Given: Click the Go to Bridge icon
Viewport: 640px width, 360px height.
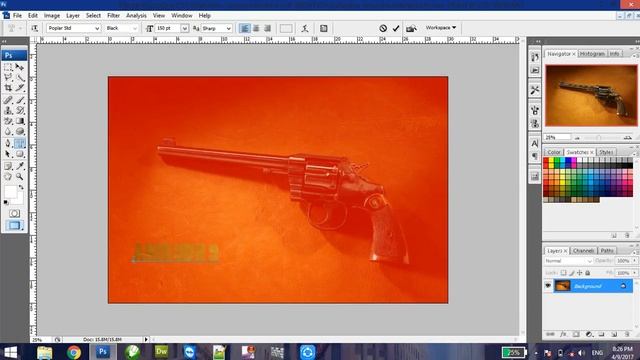Looking at the screenshot, I should (x=411, y=28).
